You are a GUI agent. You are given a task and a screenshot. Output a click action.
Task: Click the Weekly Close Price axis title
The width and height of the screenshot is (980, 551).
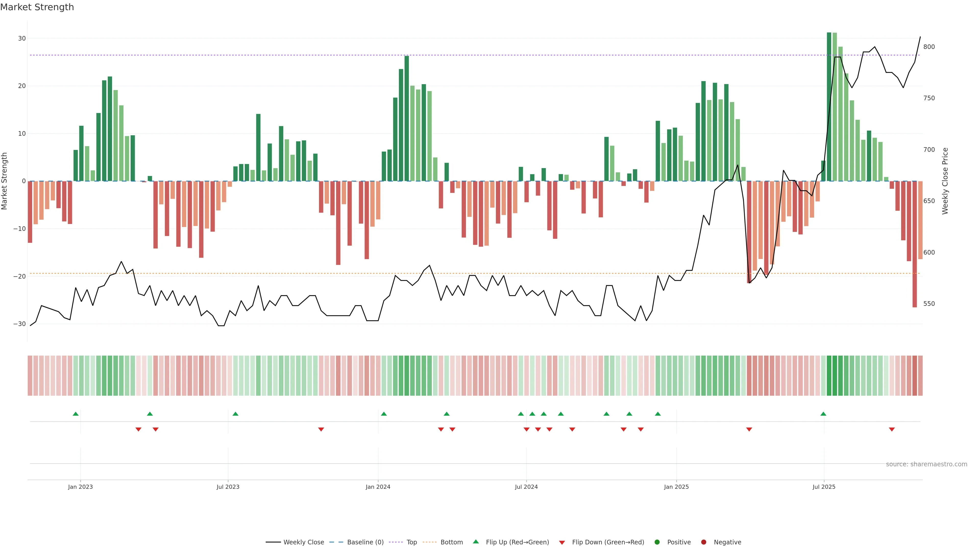945,181
